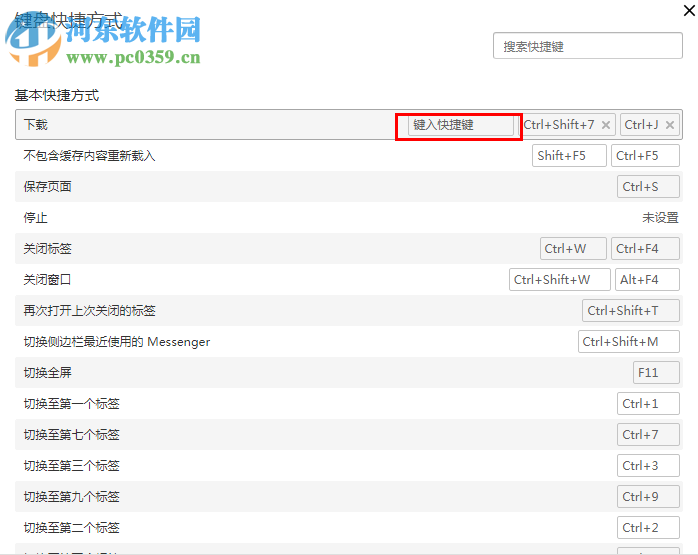Select the 保存页面 row
This screenshot has width=698, height=555.
click(349, 186)
